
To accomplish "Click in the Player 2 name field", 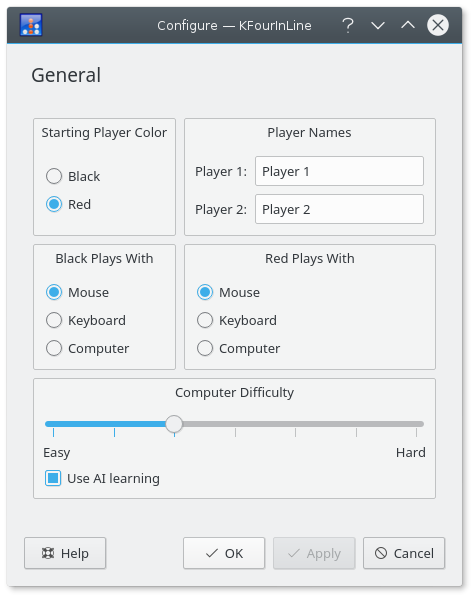I will 339,209.
